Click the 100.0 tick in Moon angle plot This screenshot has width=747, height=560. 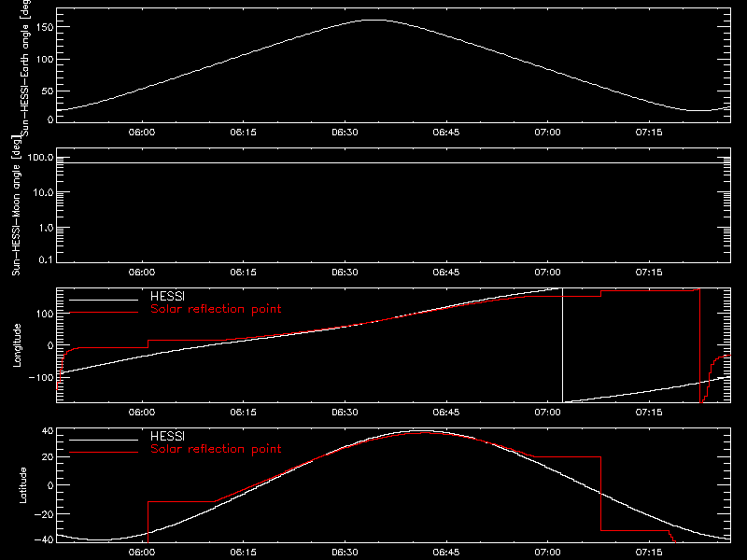click(41, 157)
